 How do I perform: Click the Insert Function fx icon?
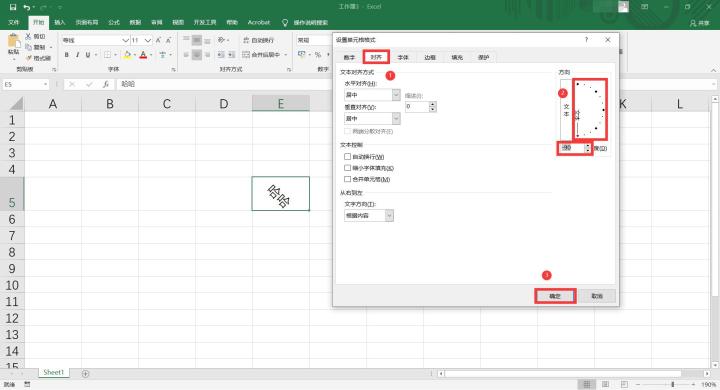pyautogui.click(x=106, y=84)
